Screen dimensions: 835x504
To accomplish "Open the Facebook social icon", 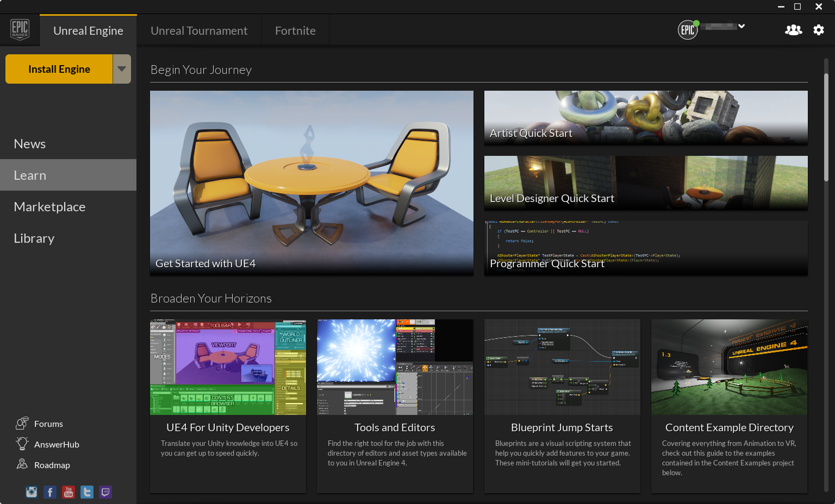I will pos(50,492).
